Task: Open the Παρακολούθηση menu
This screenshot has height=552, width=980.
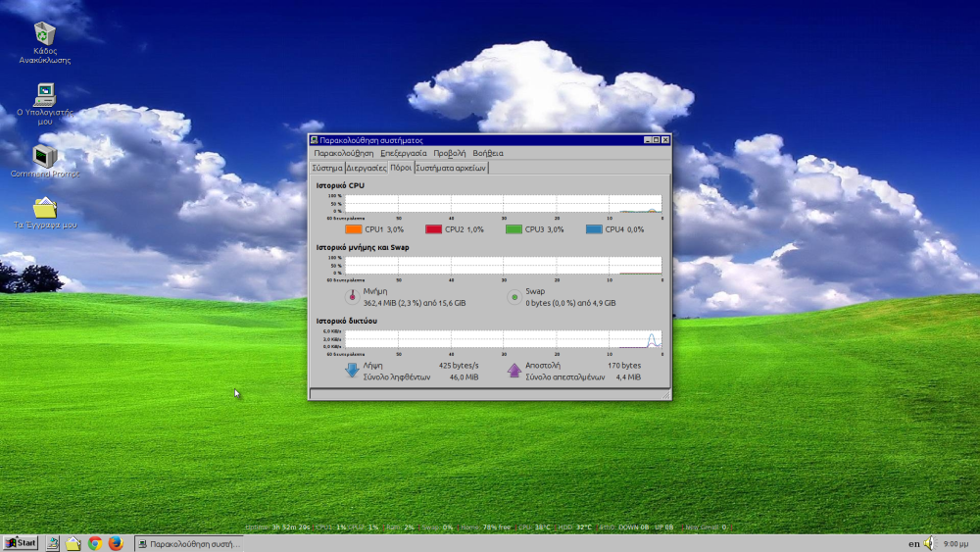Action: pos(344,153)
